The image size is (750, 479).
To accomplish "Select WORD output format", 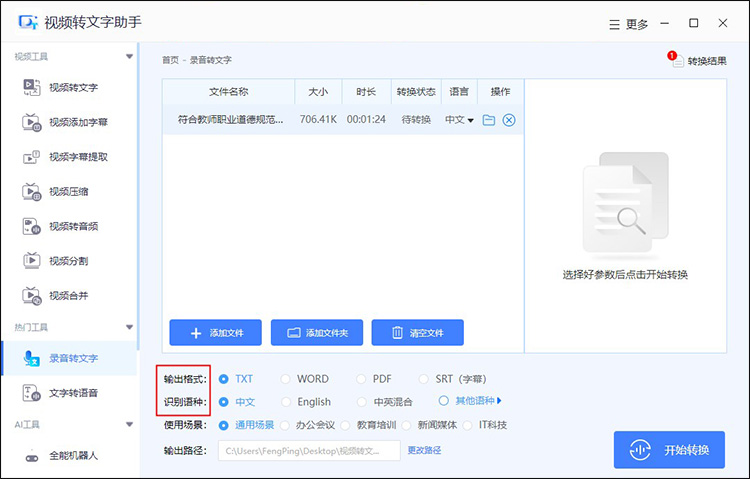I will point(286,379).
